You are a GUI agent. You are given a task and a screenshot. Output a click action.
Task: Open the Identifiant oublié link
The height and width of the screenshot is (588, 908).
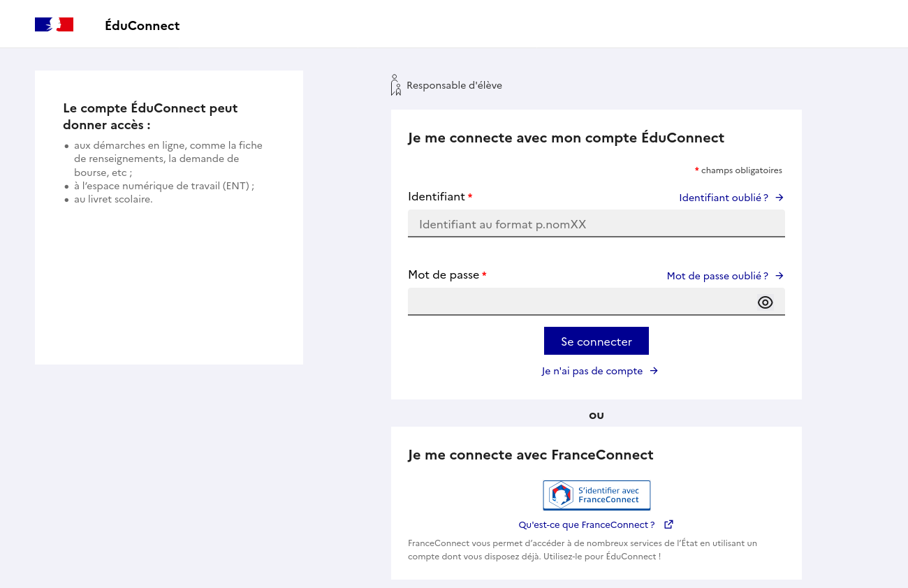click(724, 198)
